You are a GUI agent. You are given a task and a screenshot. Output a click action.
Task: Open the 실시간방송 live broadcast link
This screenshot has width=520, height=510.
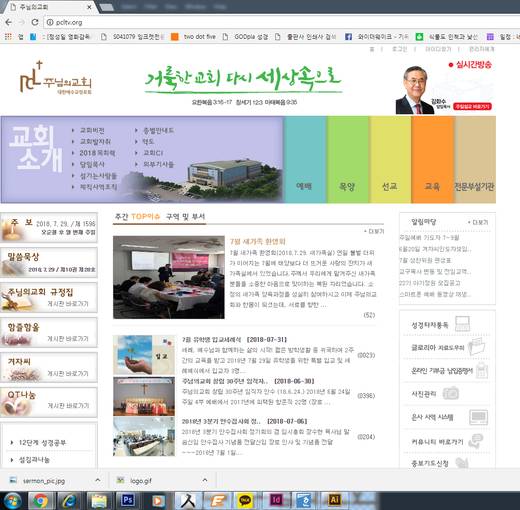tap(470, 65)
